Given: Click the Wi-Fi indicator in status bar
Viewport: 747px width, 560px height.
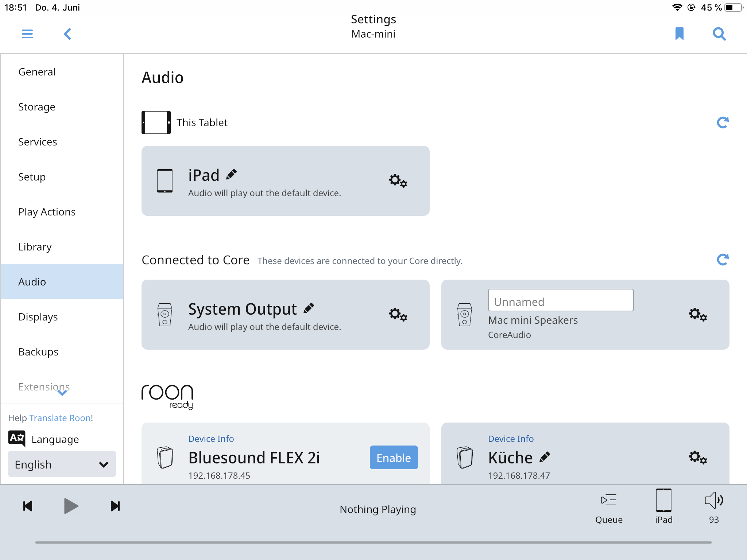Looking at the screenshot, I should tap(677, 7).
